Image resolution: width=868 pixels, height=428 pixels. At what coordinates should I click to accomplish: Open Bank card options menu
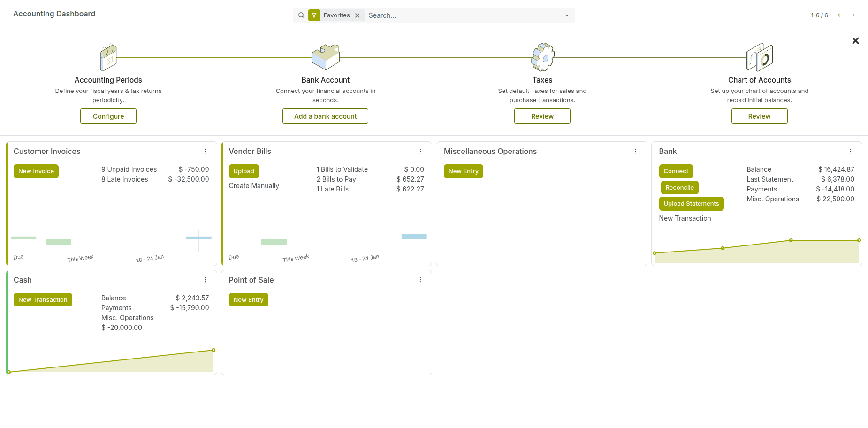851,151
